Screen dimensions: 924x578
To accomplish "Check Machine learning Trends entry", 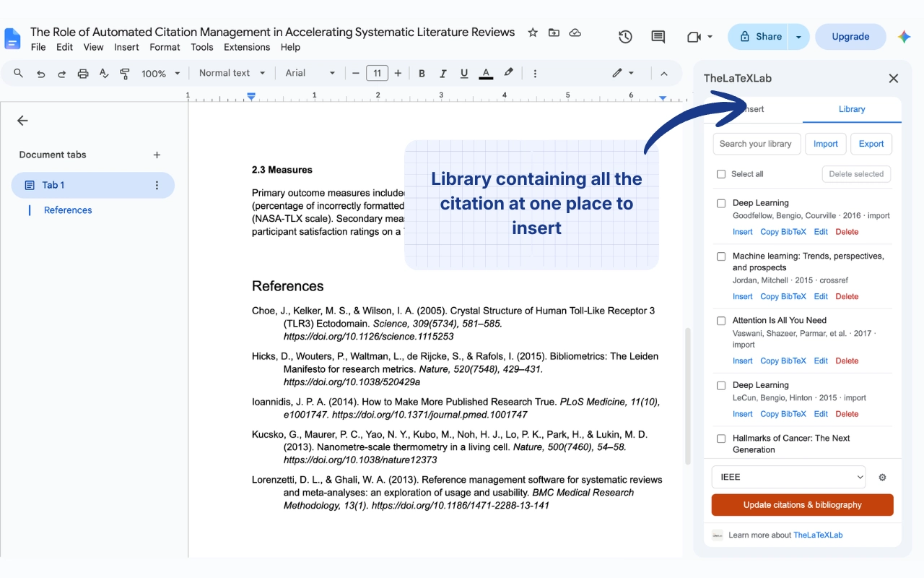I will (x=721, y=256).
